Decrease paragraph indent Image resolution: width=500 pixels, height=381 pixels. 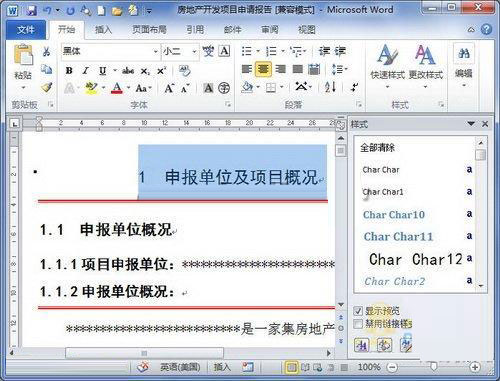click(x=324, y=51)
